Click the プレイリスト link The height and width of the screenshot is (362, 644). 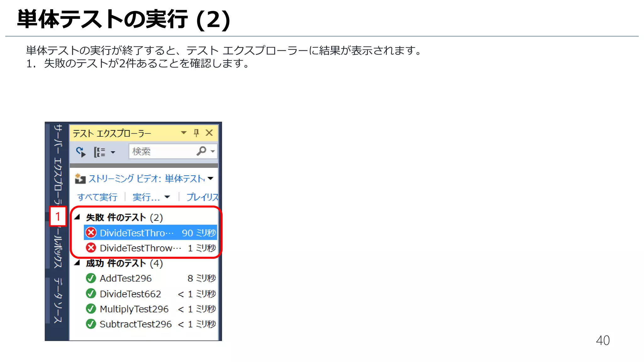202,197
